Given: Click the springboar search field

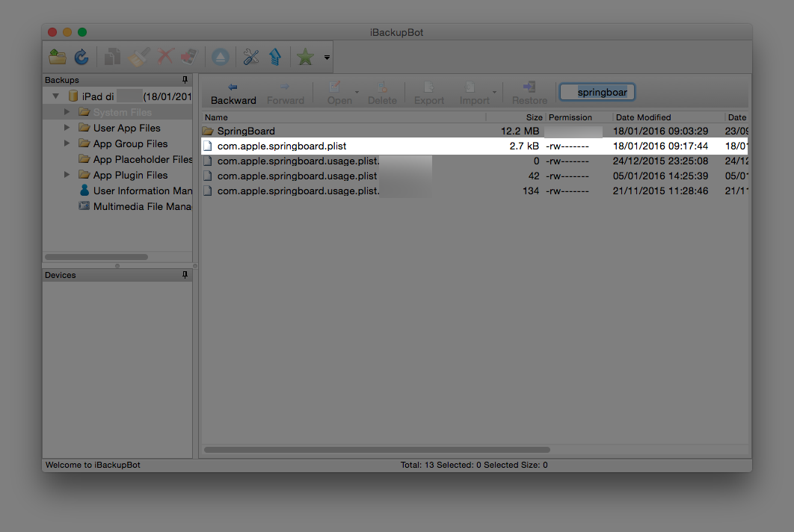Looking at the screenshot, I should click(597, 92).
